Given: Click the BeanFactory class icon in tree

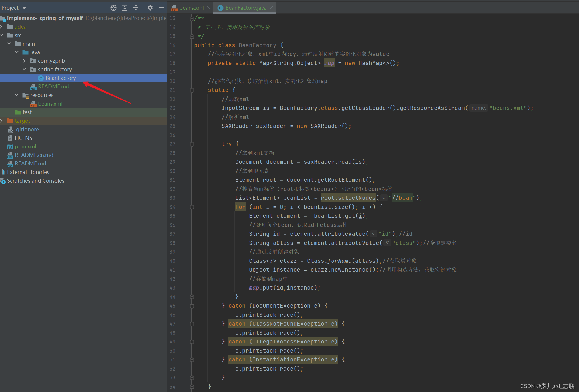Looking at the screenshot, I should (x=41, y=78).
